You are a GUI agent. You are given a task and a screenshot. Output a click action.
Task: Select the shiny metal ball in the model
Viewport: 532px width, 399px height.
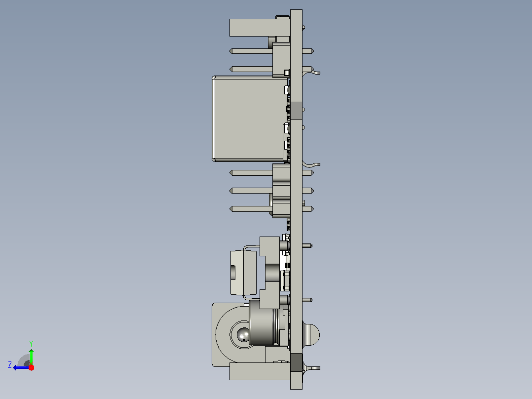244,335
